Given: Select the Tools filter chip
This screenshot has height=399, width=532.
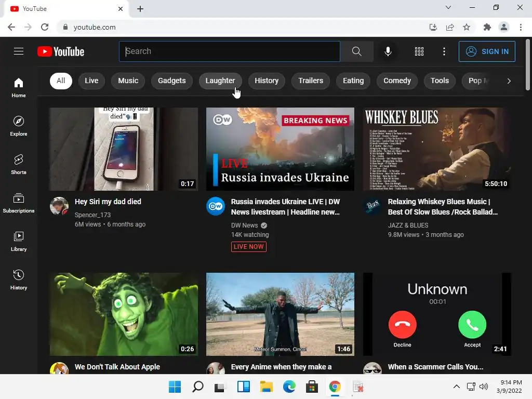Looking at the screenshot, I should [440, 81].
